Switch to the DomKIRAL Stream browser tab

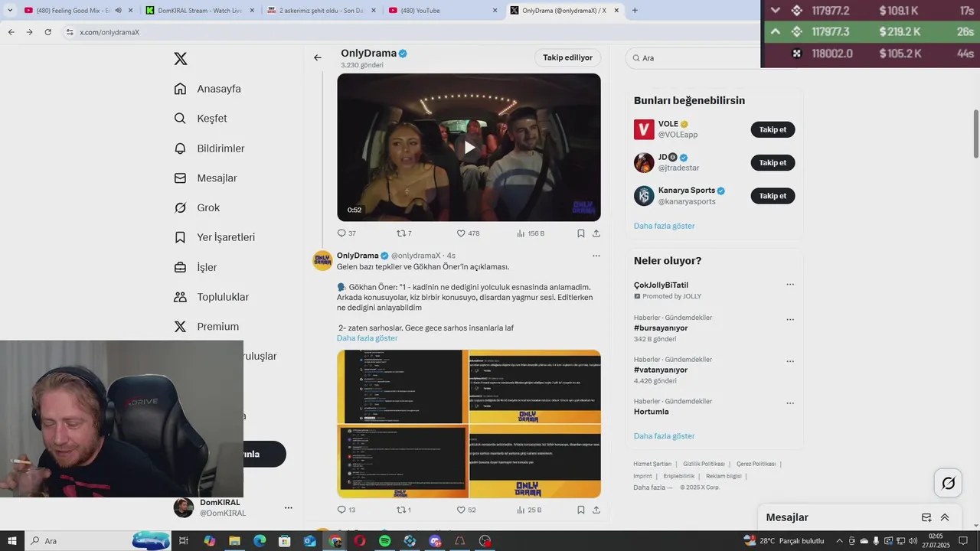199,11
